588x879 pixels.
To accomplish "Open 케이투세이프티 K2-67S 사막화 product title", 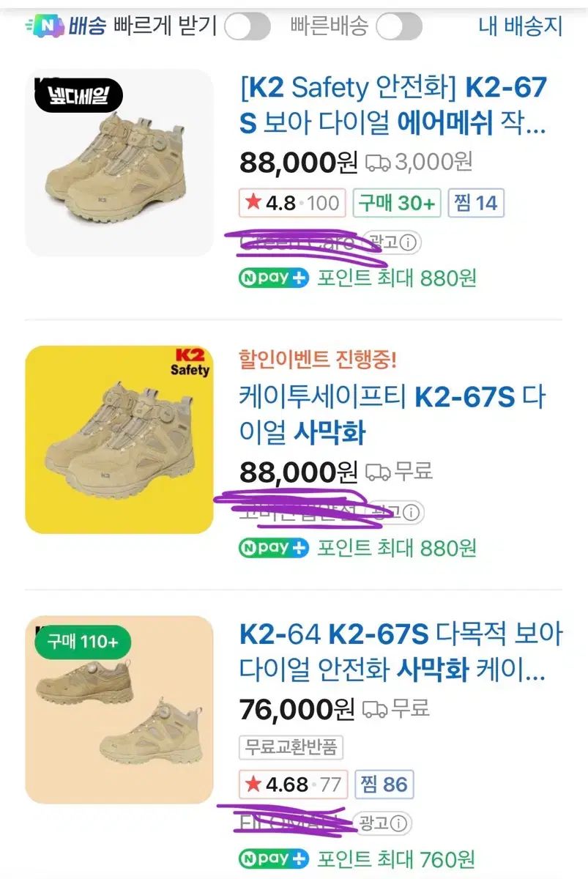I will click(x=392, y=415).
